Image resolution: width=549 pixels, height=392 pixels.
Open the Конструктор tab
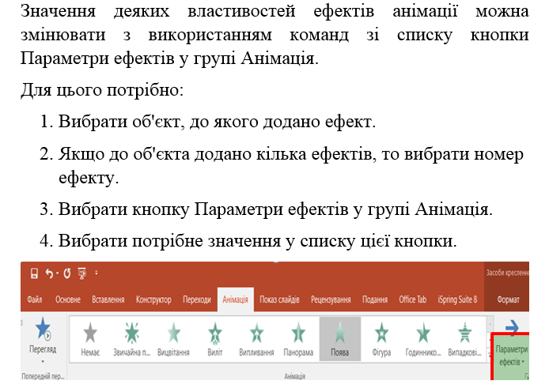point(153,300)
